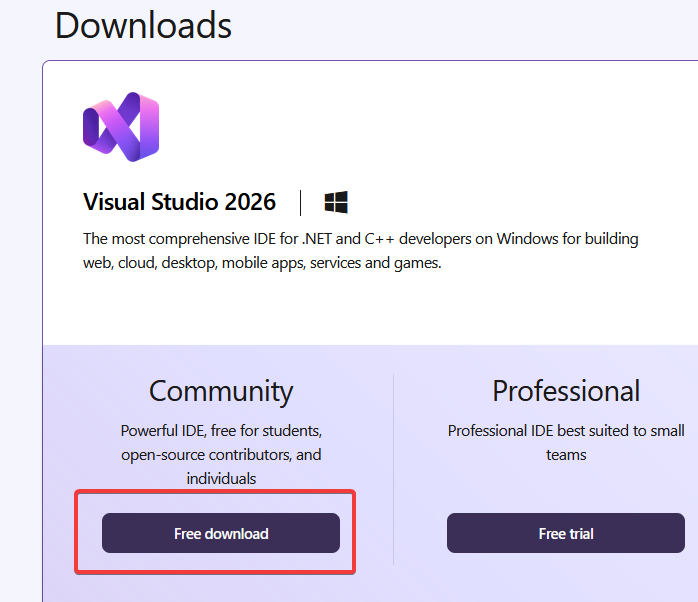Viewport: 698px width, 602px height.
Task: Click the Windows platform logo icon
Action: [x=336, y=203]
